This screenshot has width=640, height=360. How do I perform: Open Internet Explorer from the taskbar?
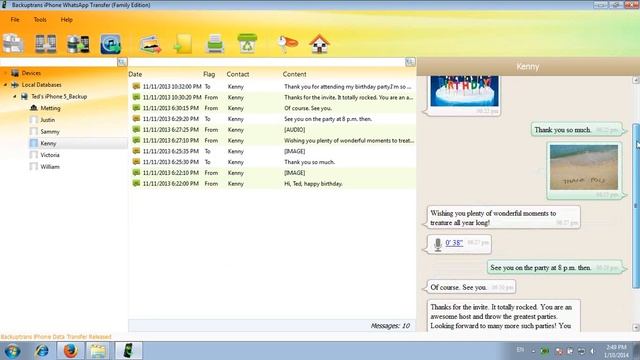pyautogui.click(x=42, y=351)
